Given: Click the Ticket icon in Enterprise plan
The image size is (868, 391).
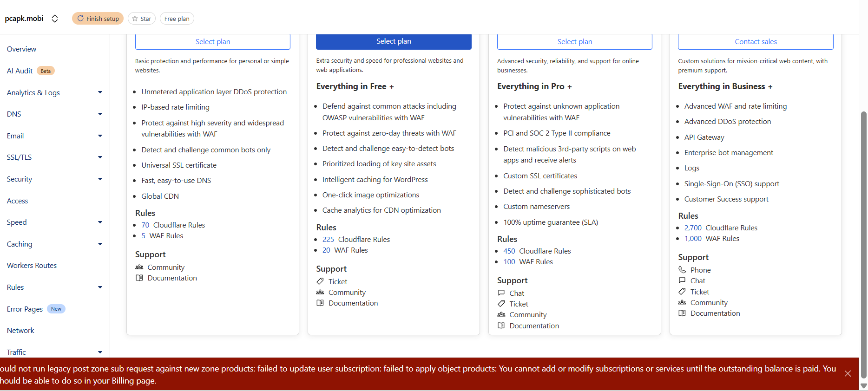Looking at the screenshot, I should [x=682, y=292].
